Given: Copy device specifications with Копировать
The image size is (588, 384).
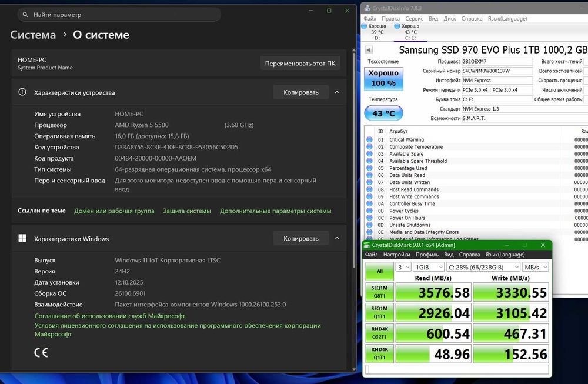Looking at the screenshot, I should [x=300, y=92].
